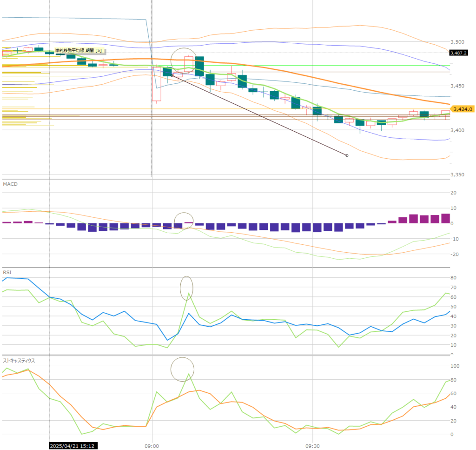
Task: Click the 3,450 price axis value
Action: [x=457, y=86]
